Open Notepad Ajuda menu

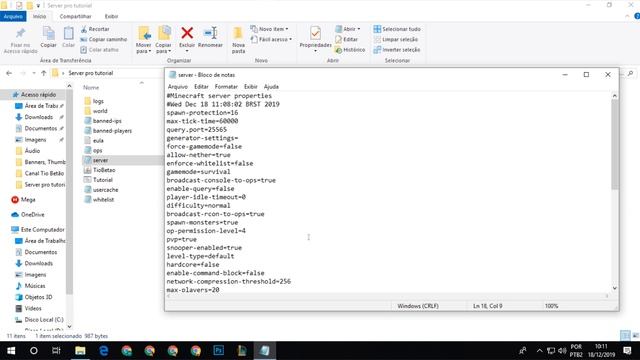pyautogui.click(x=271, y=87)
